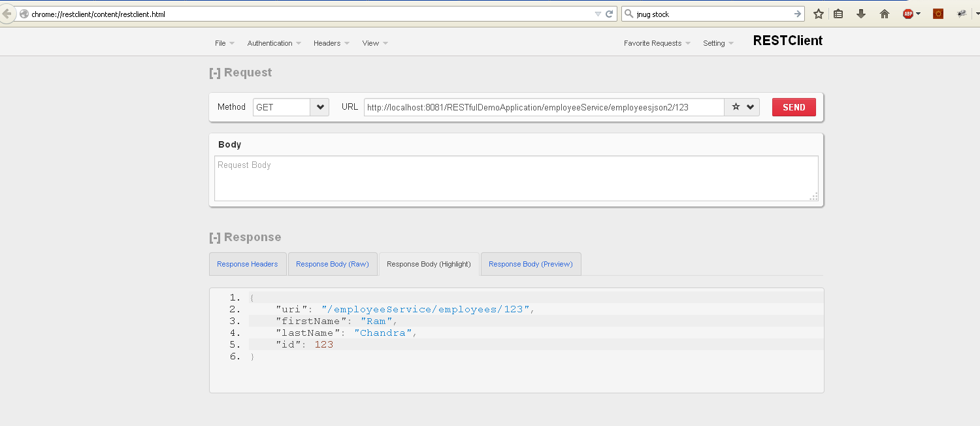Switch to the Response Headers tab

(248, 263)
